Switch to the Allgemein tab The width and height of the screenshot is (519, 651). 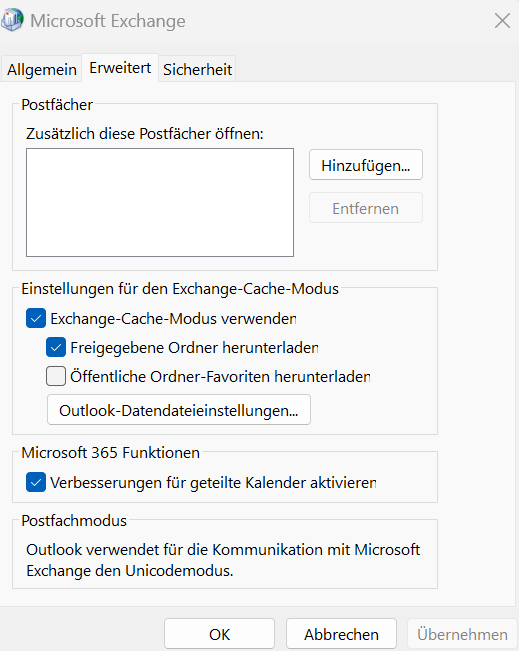(42, 69)
